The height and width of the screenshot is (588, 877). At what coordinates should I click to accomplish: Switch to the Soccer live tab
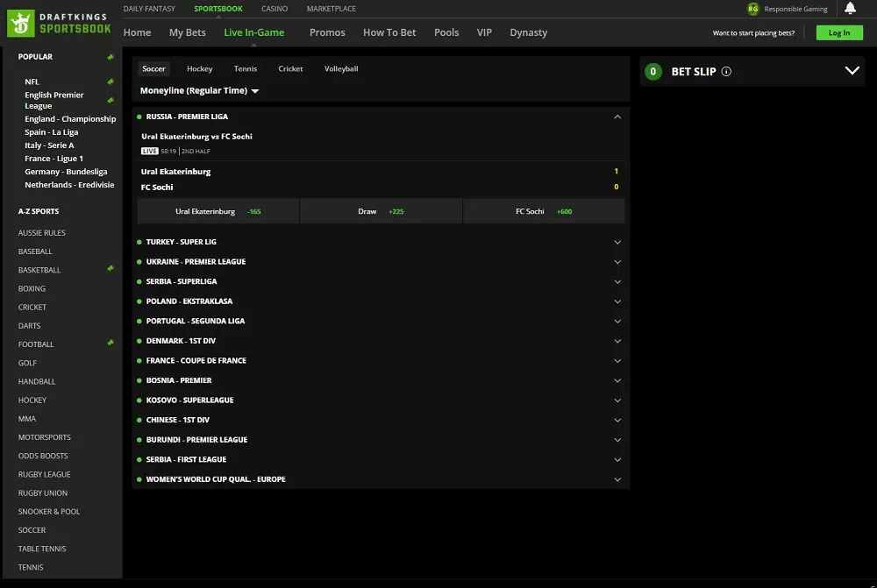tap(153, 68)
